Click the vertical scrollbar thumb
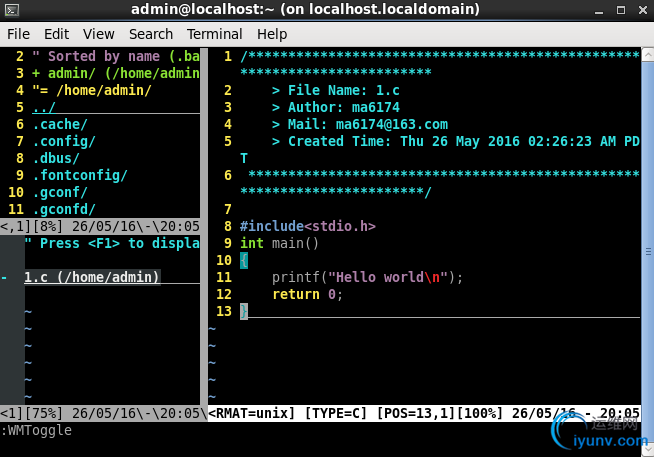Viewport: 654px width, 457px height. (648, 251)
